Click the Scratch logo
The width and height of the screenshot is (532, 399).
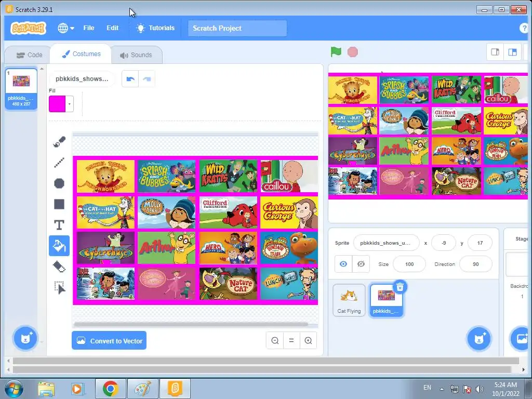[x=28, y=28]
